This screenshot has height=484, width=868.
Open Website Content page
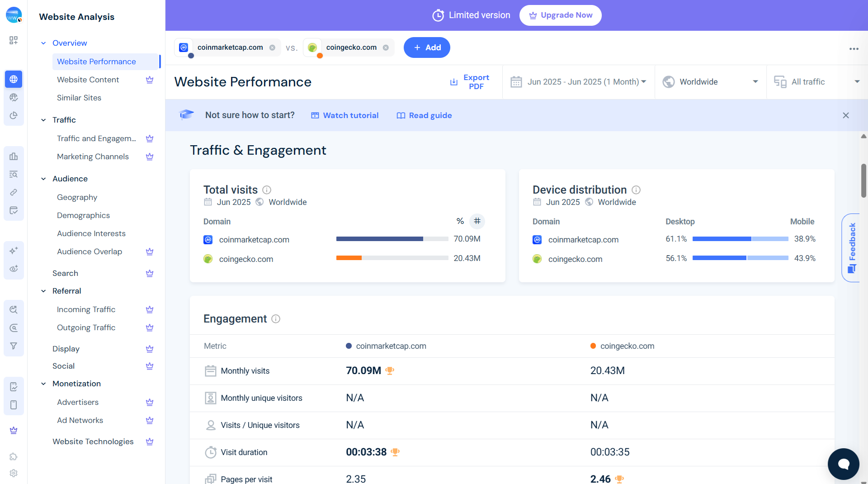coord(88,80)
